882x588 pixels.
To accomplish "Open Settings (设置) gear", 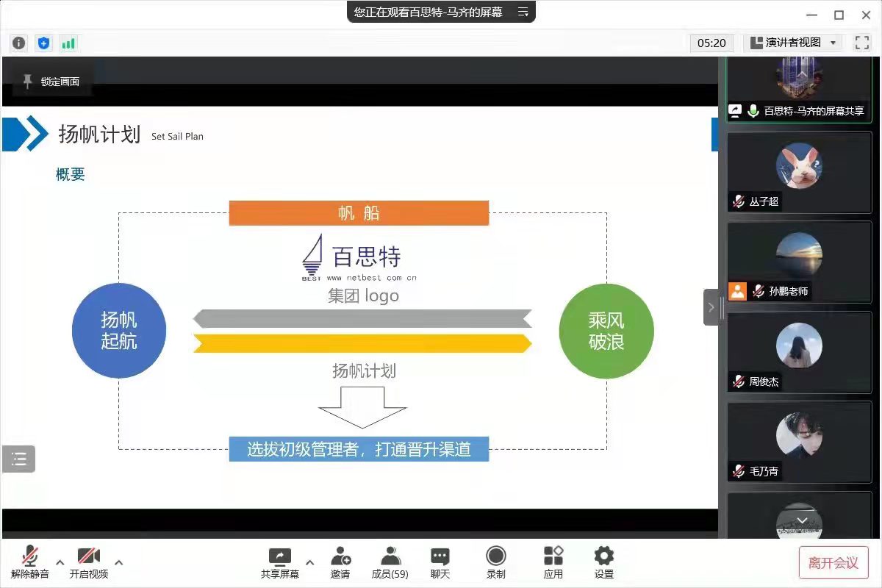I will click(604, 562).
